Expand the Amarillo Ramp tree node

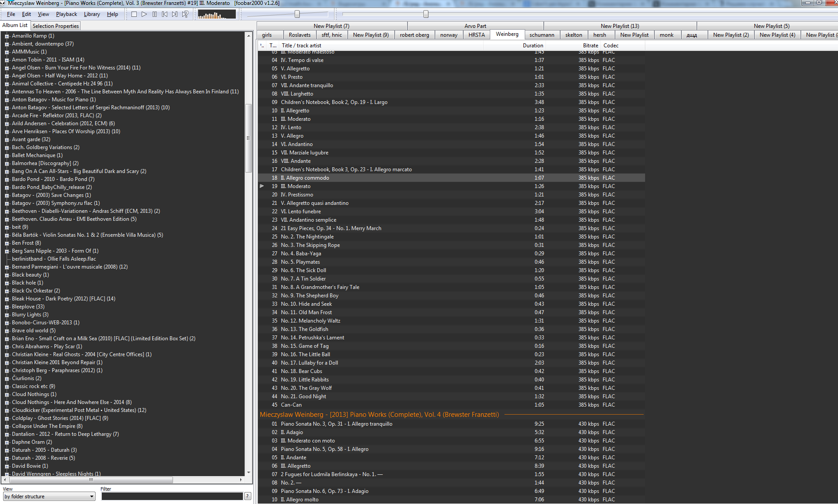(x=7, y=36)
